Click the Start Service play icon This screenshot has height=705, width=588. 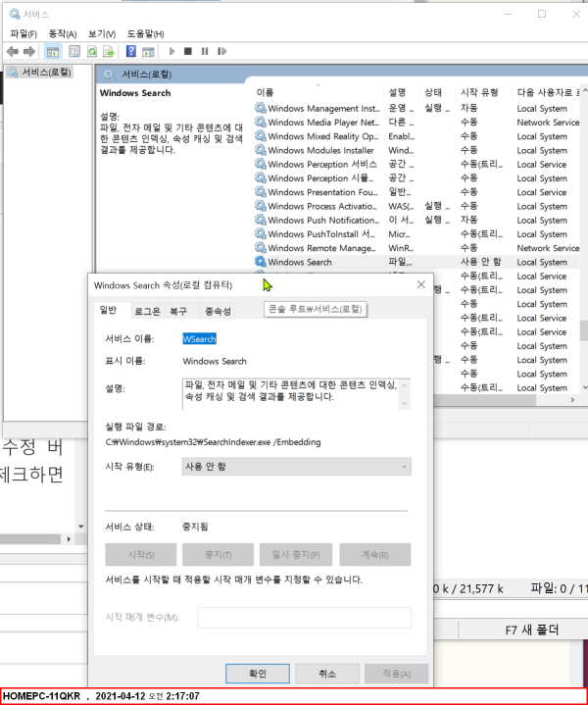(171, 51)
